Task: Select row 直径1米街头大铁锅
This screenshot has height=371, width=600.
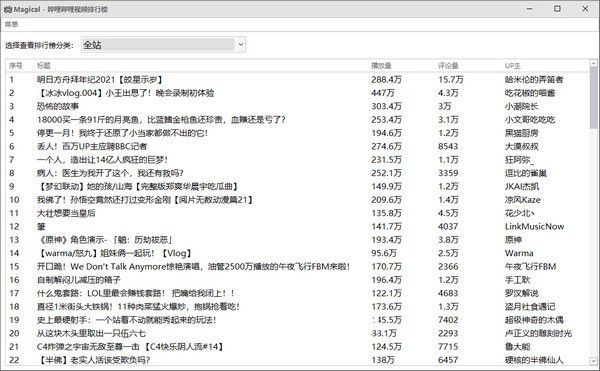Action: pyautogui.click(x=298, y=307)
